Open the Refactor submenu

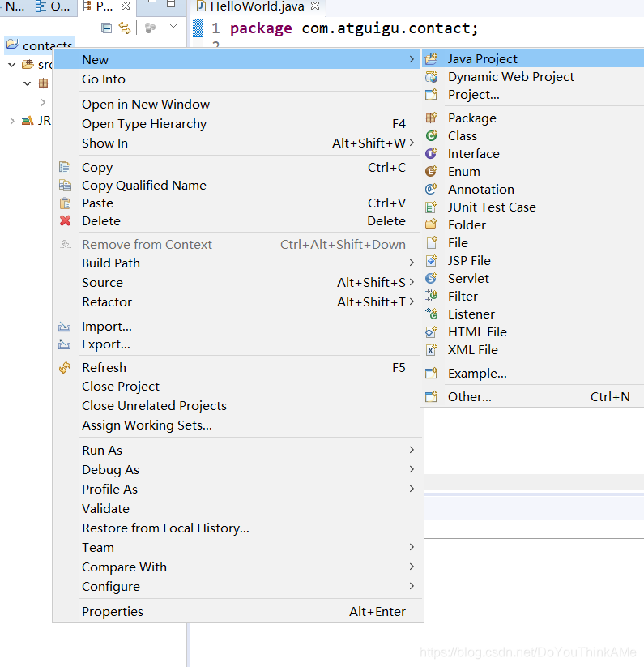(238, 302)
